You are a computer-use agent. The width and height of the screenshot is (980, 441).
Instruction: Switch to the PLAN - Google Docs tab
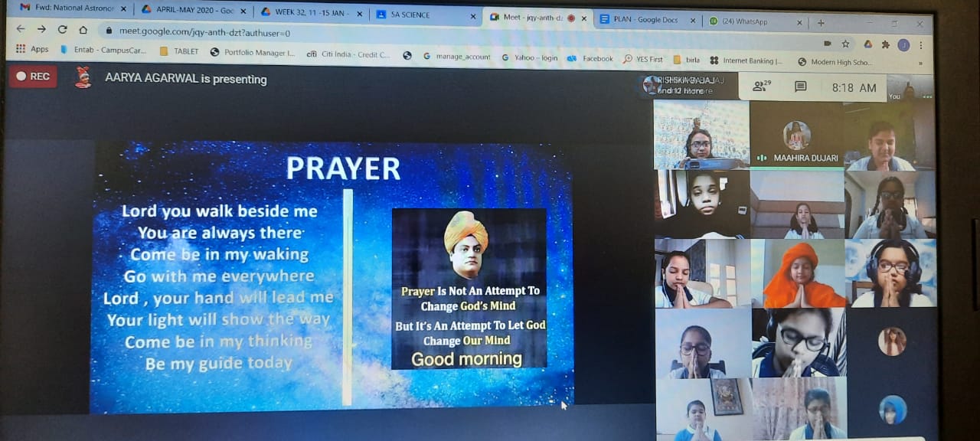(645, 20)
